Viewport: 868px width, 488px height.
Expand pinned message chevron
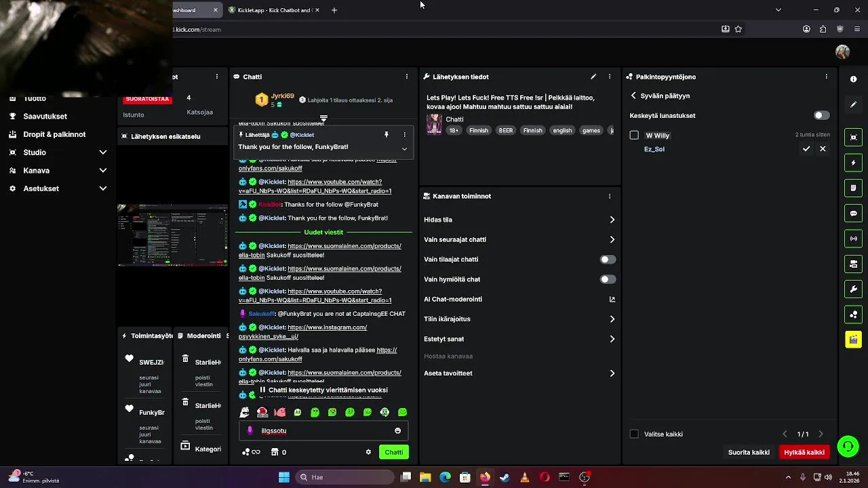click(x=404, y=148)
